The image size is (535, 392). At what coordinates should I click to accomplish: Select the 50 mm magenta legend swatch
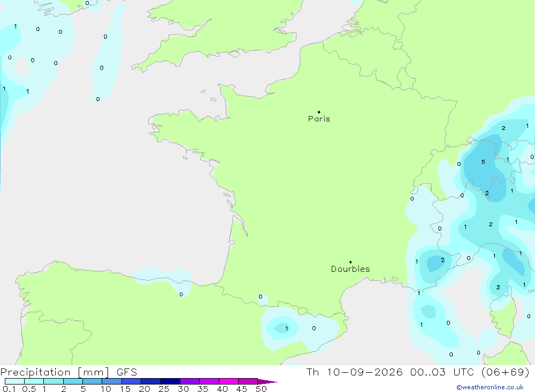pos(248,381)
